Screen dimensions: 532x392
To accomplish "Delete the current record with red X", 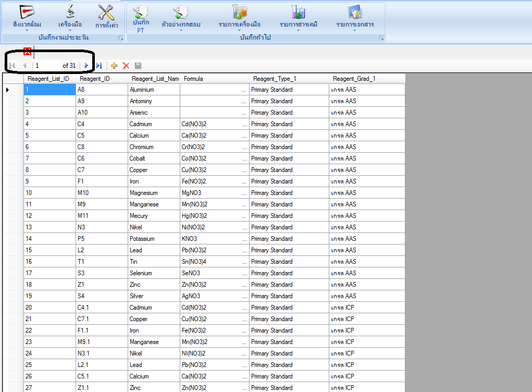I will (126, 66).
